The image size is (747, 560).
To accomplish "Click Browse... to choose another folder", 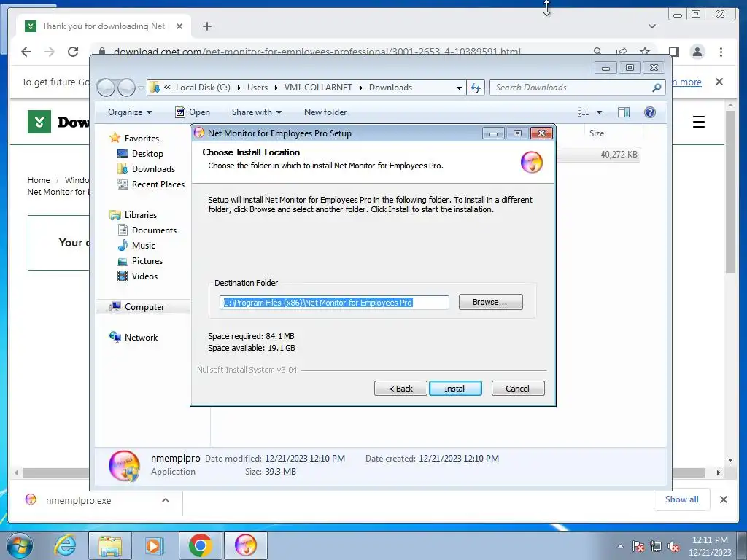I will point(490,302).
